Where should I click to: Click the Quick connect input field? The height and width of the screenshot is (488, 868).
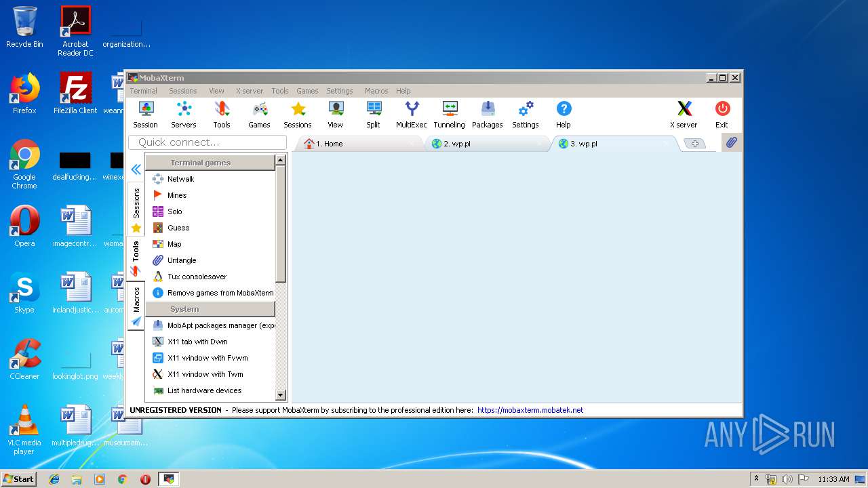208,142
